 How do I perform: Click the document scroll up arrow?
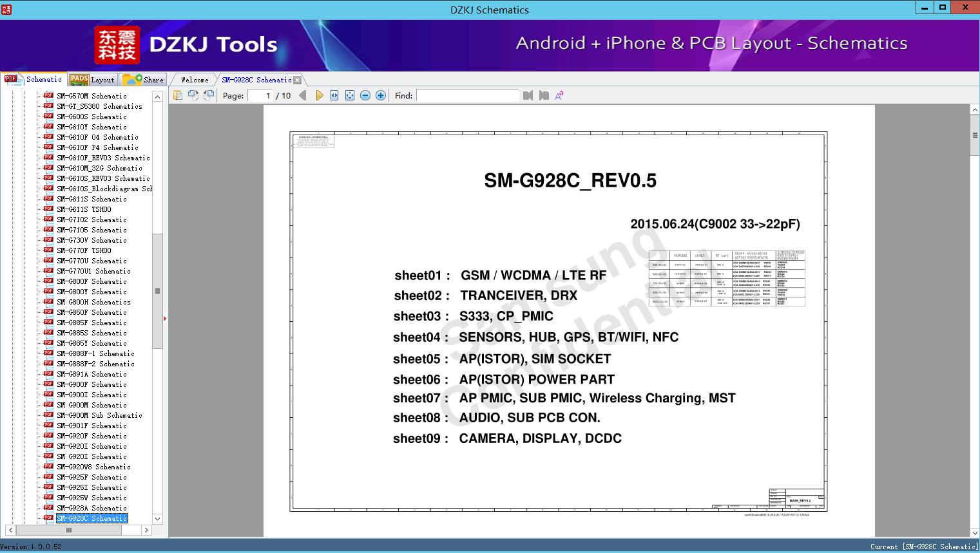pos(974,110)
